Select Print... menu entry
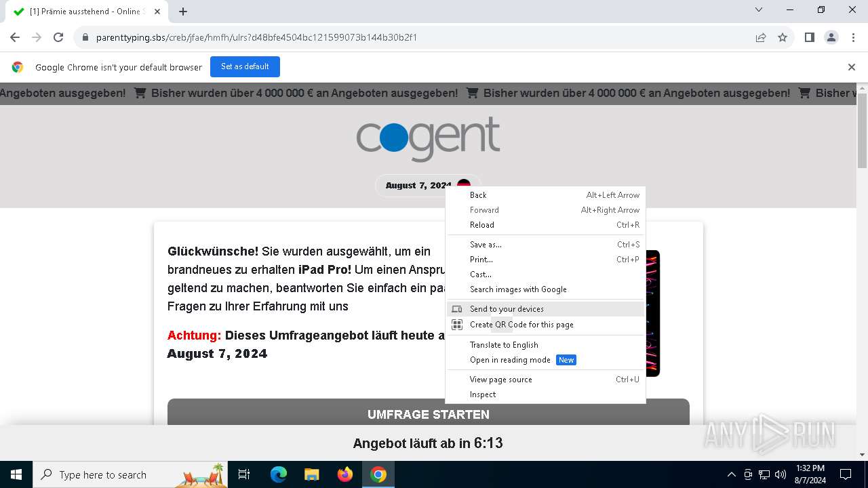The height and width of the screenshot is (488, 868). pyautogui.click(x=545, y=260)
